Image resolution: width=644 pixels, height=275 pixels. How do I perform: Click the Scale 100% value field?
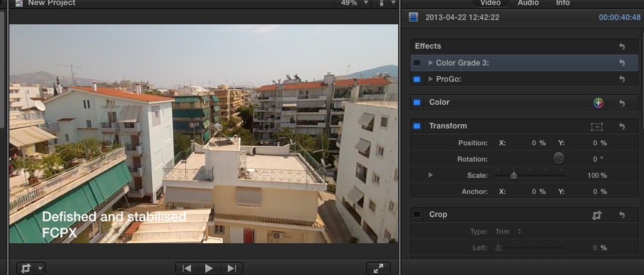click(x=597, y=175)
